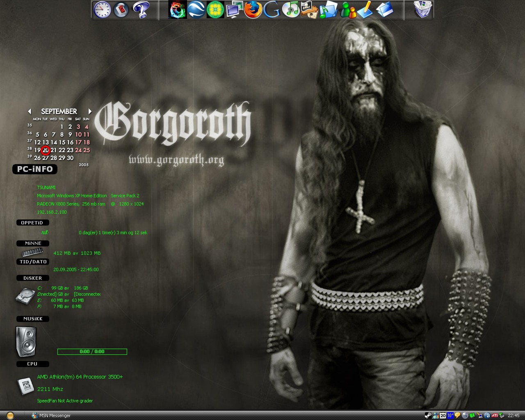The height and width of the screenshot is (420, 525).
Task: Click the MiNNE label
Action: (x=33, y=243)
